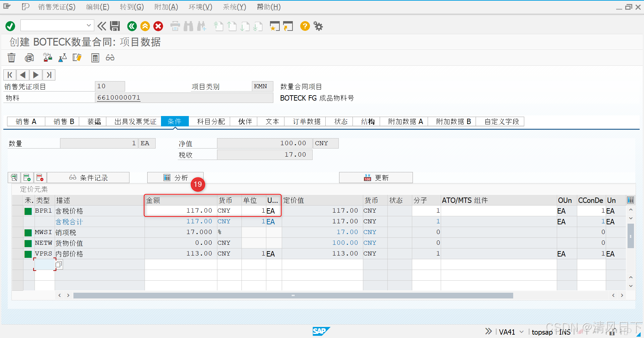
Task: Click the save icon in the toolbar
Action: 115,26
